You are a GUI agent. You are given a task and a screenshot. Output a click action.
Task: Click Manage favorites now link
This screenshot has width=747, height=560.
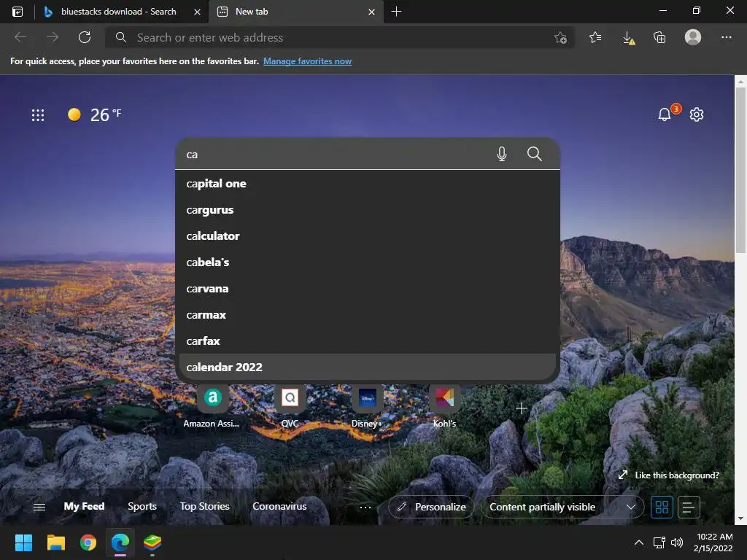click(307, 61)
